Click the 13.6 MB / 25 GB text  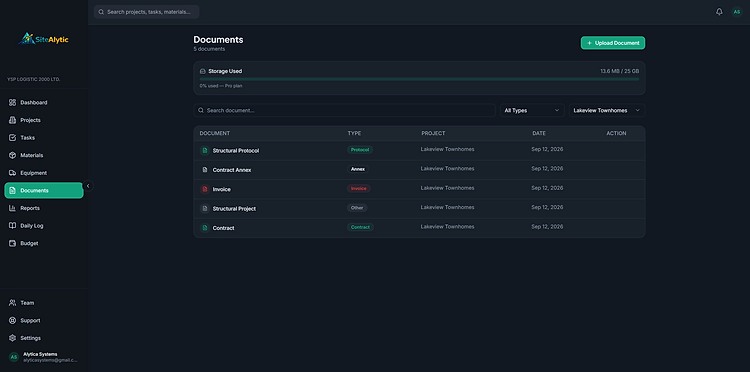[x=620, y=71]
